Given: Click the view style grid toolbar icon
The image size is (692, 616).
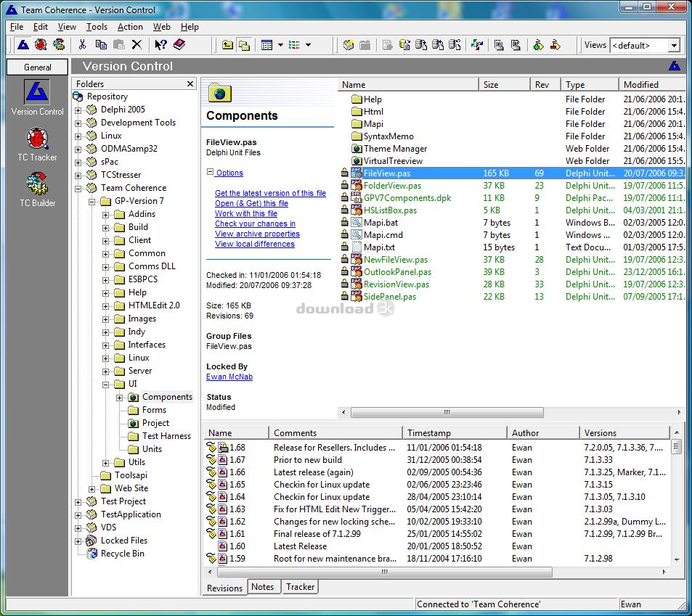Looking at the screenshot, I should tap(266, 45).
